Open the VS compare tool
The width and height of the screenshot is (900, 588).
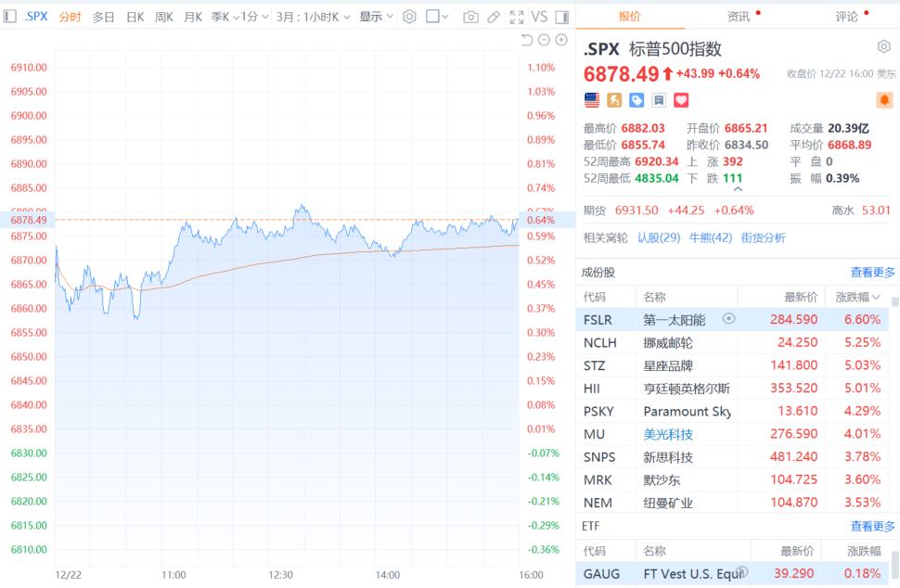539,17
